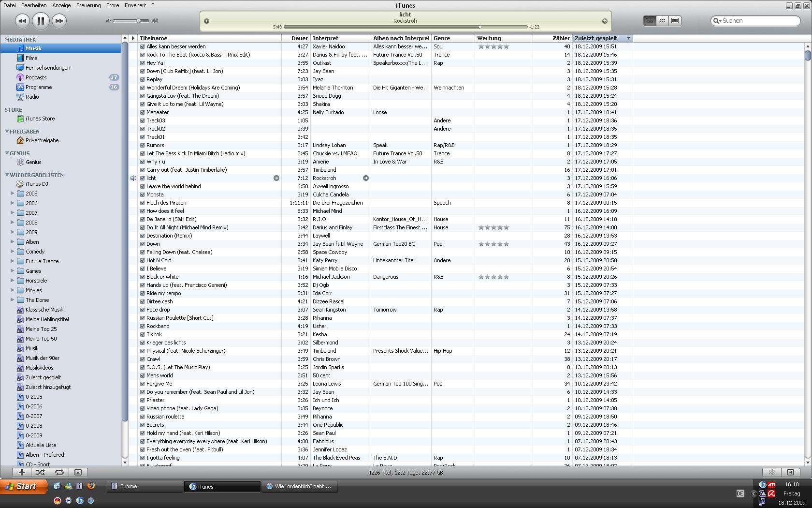Open the Steuerung menu
Image resolution: width=812 pixels, height=508 pixels.
point(88,5)
